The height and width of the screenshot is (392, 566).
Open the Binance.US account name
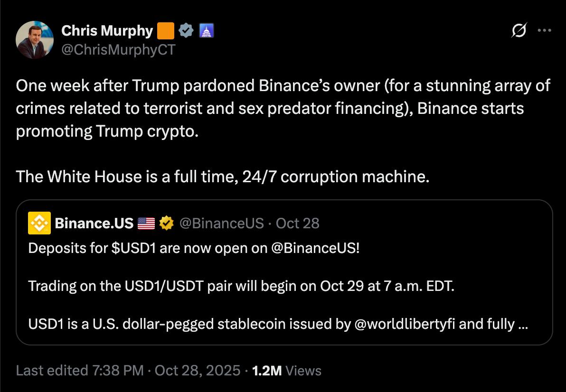pos(94,223)
